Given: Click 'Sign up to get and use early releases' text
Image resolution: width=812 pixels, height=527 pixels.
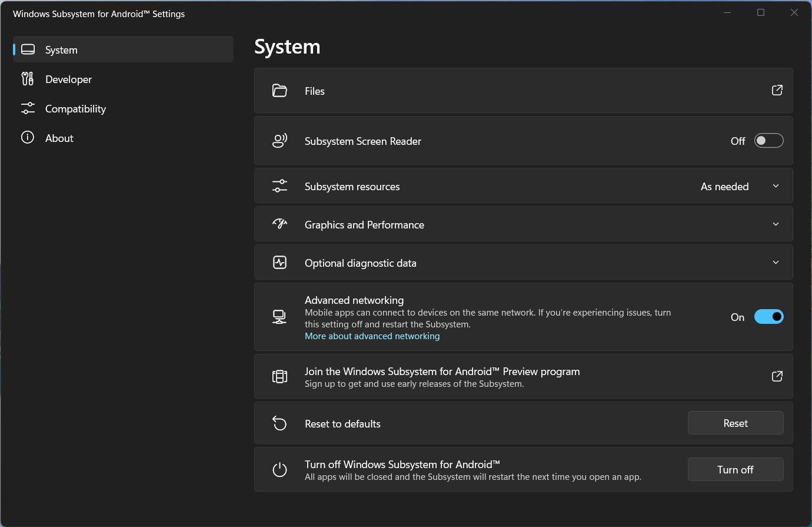Looking at the screenshot, I should tap(414, 384).
